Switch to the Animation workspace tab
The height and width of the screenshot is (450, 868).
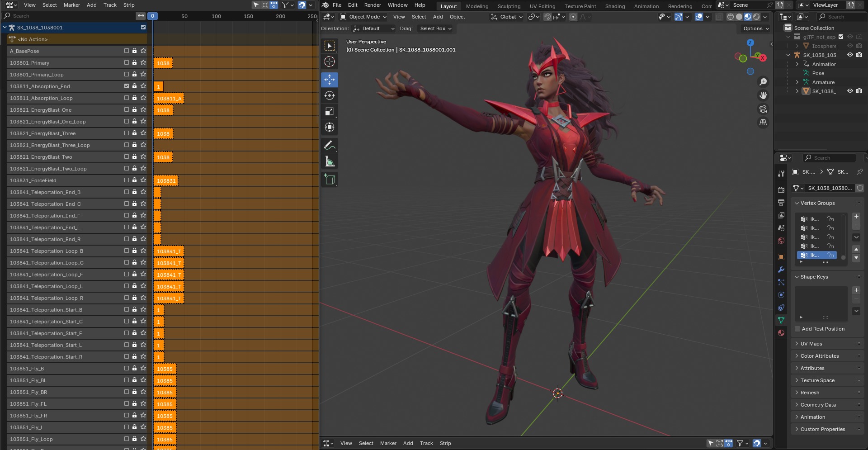coord(646,6)
